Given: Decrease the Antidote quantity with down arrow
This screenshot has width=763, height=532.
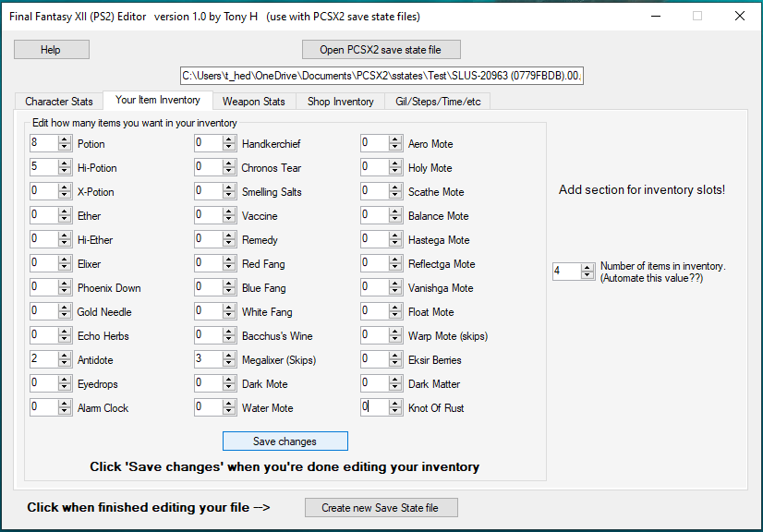Looking at the screenshot, I should [x=65, y=364].
